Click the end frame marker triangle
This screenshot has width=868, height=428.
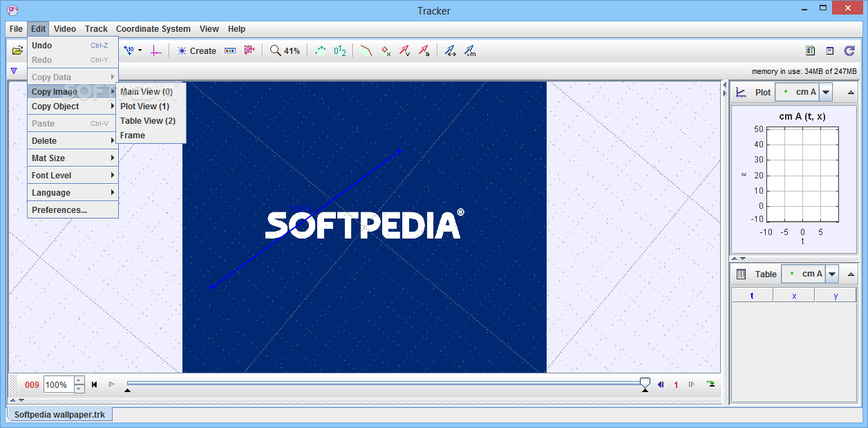(645, 390)
